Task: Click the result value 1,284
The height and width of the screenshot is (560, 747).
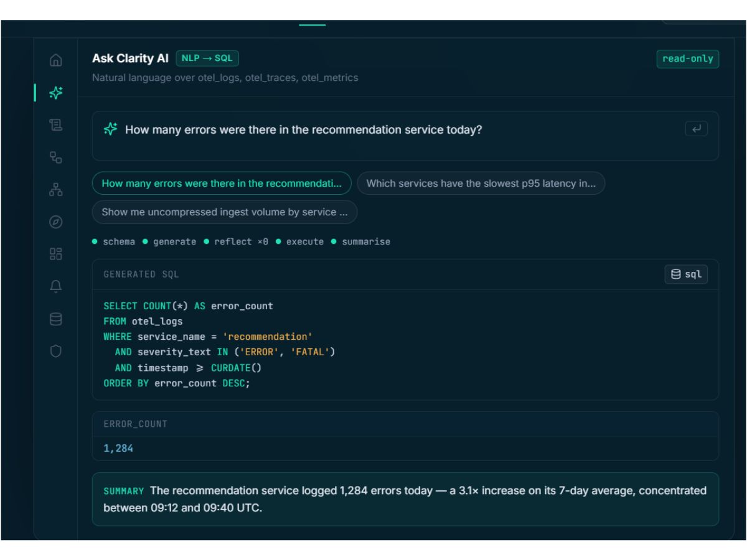Action: pos(118,448)
